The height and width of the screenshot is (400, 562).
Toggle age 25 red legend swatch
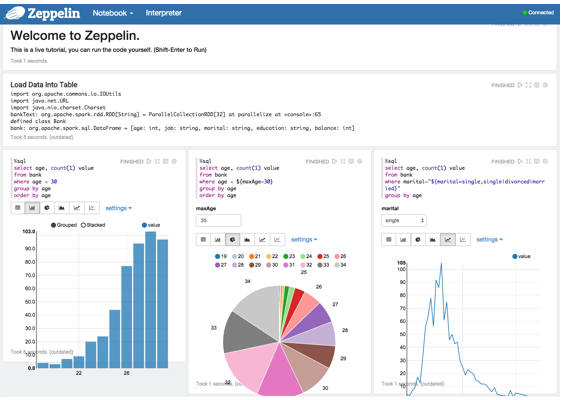(323, 256)
